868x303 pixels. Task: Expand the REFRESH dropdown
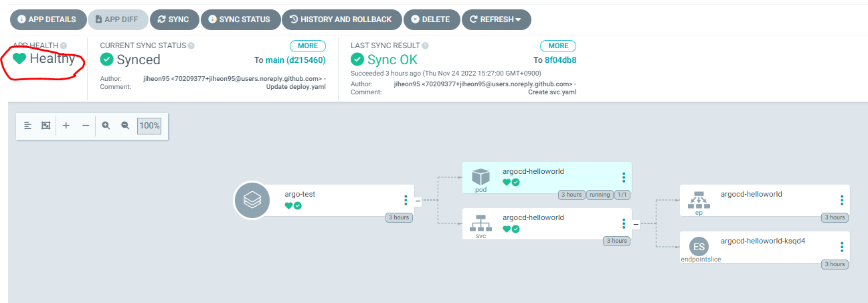click(496, 19)
